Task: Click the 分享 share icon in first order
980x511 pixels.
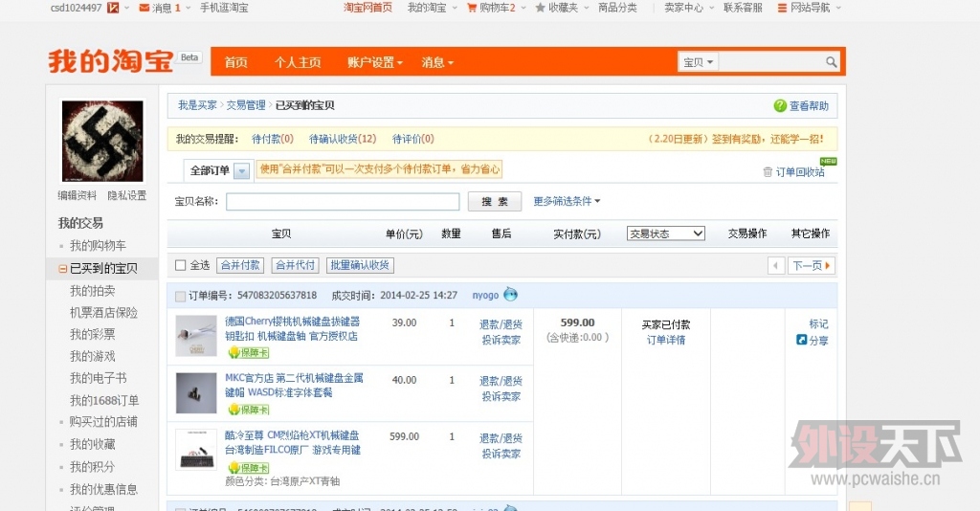Action: coord(801,340)
